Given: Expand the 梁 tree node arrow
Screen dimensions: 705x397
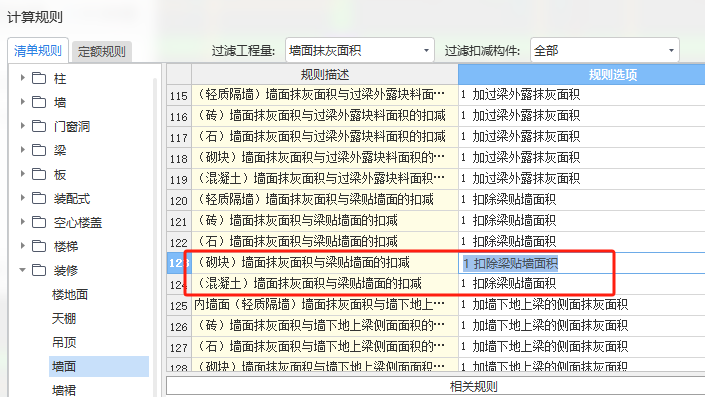Looking at the screenshot, I should (x=22, y=150).
